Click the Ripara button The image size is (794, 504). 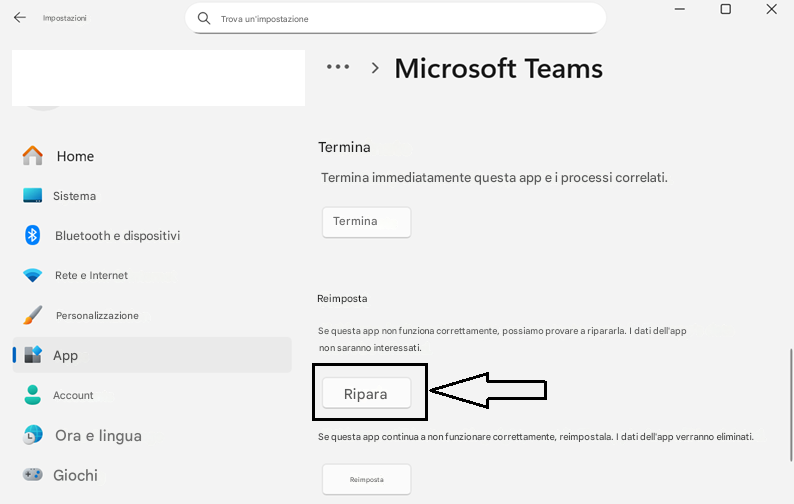coord(367,393)
